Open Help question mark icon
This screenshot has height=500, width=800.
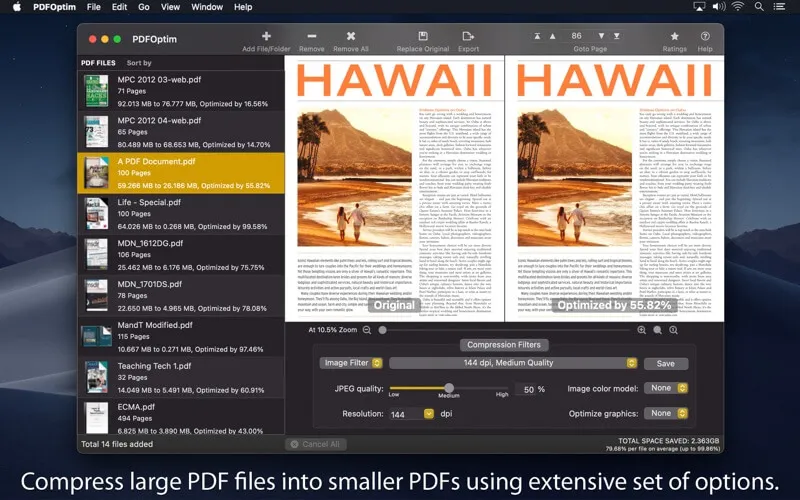coord(705,36)
